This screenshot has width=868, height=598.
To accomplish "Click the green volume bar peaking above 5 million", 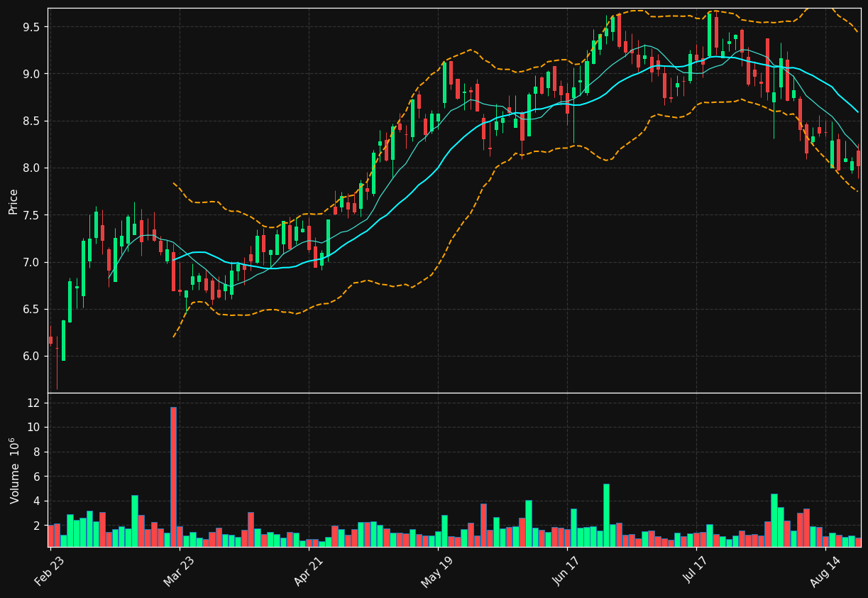I will [606, 516].
